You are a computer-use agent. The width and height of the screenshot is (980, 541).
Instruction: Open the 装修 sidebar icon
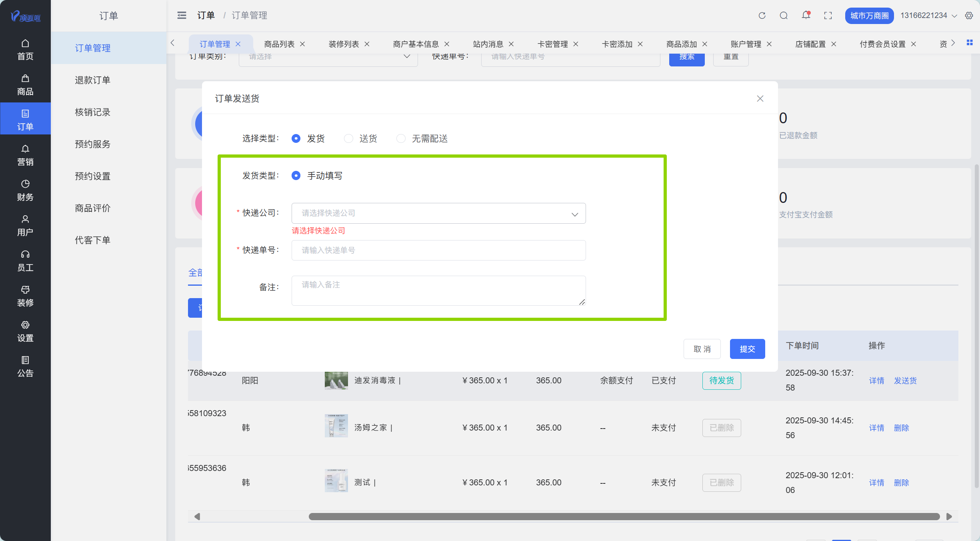(x=25, y=296)
